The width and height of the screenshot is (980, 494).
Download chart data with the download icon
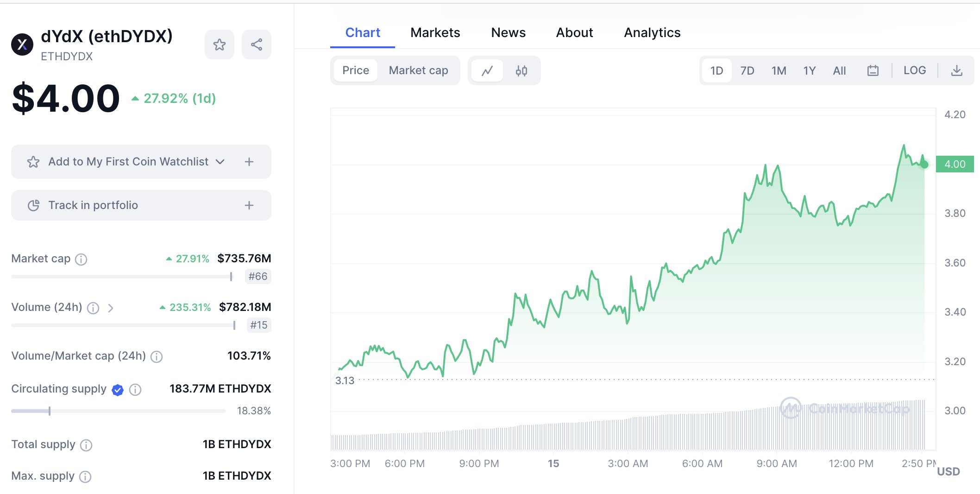coord(957,70)
